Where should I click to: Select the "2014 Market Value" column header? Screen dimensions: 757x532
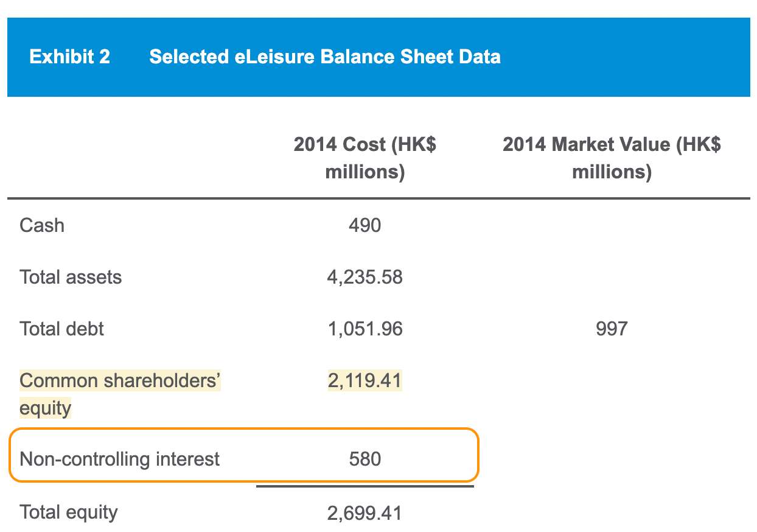(x=612, y=158)
